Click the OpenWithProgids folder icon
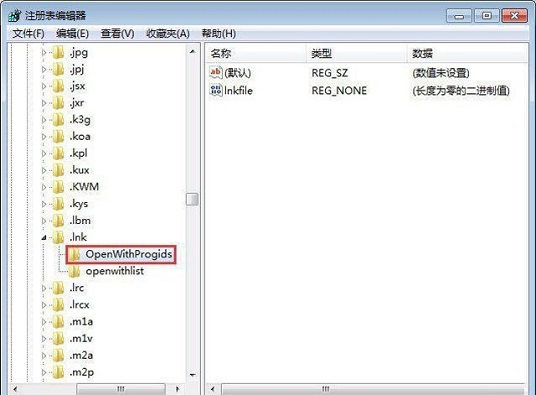The height and width of the screenshot is (395, 536). (x=74, y=255)
